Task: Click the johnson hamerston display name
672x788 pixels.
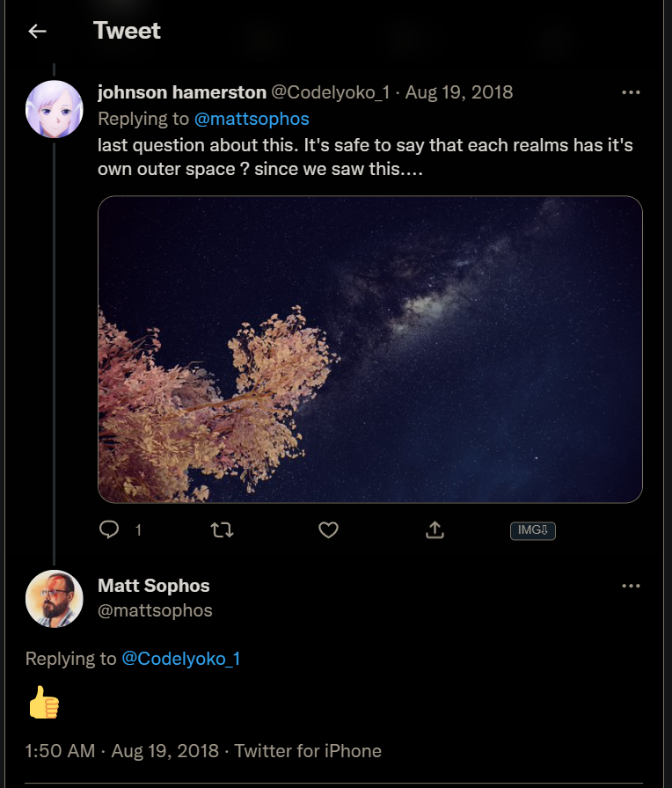Action: coord(182,92)
